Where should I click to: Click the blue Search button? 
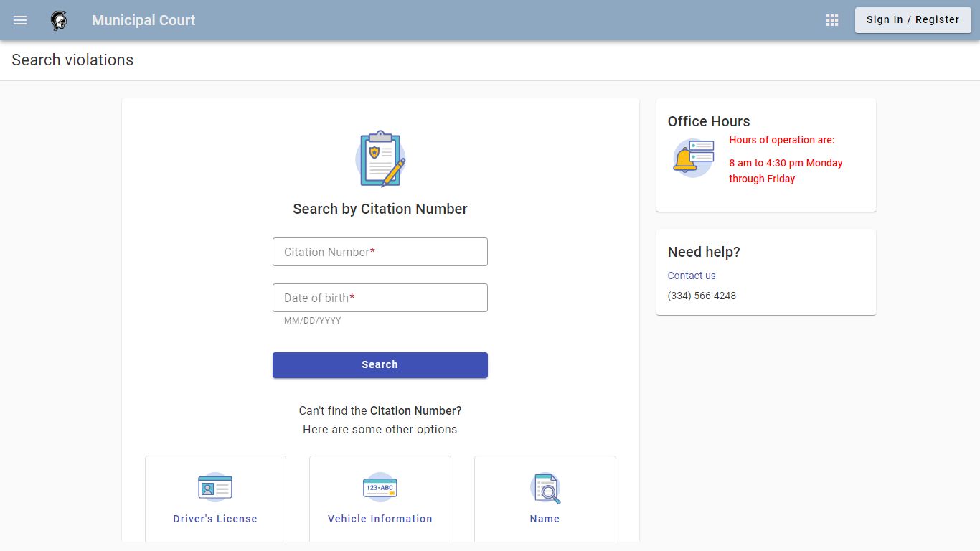[x=380, y=365]
